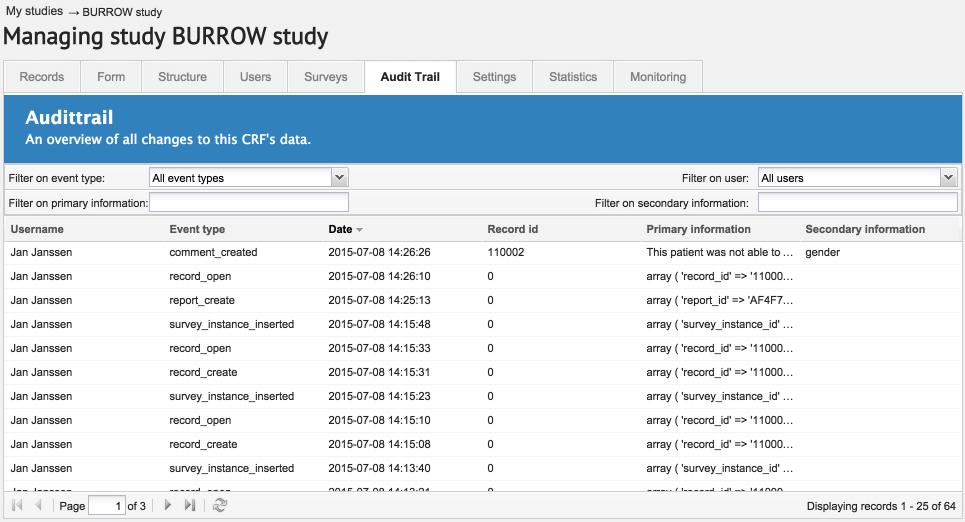Go to the next page of results

(x=168, y=506)
